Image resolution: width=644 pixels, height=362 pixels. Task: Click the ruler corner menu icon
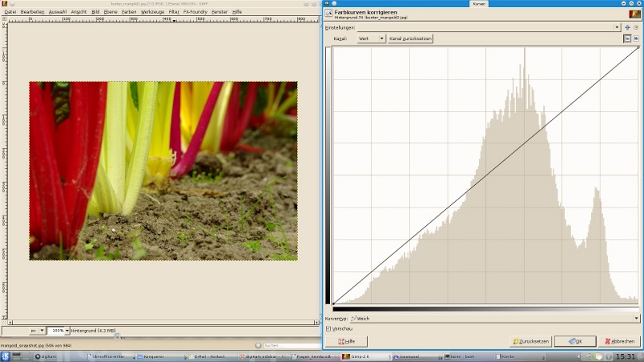pyautogui.click(x=4, y=20)
